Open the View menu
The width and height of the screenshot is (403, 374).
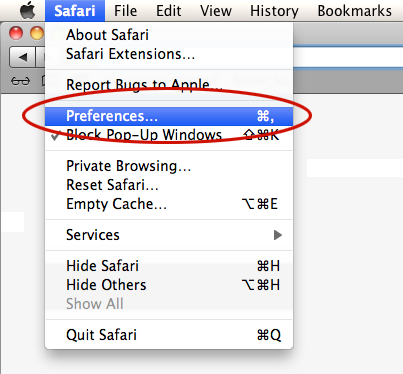[x=216, y=11]
